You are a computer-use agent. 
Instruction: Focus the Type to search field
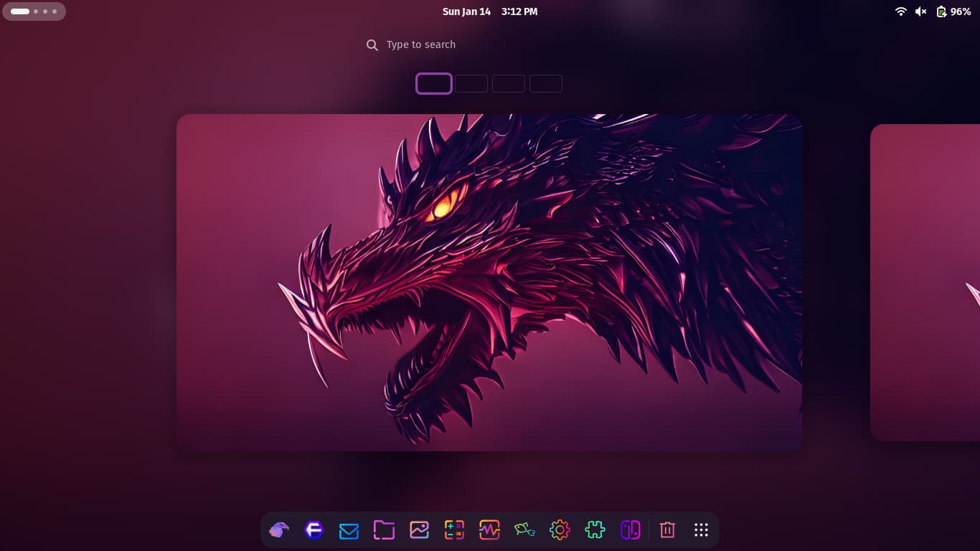tap(490, 44)
